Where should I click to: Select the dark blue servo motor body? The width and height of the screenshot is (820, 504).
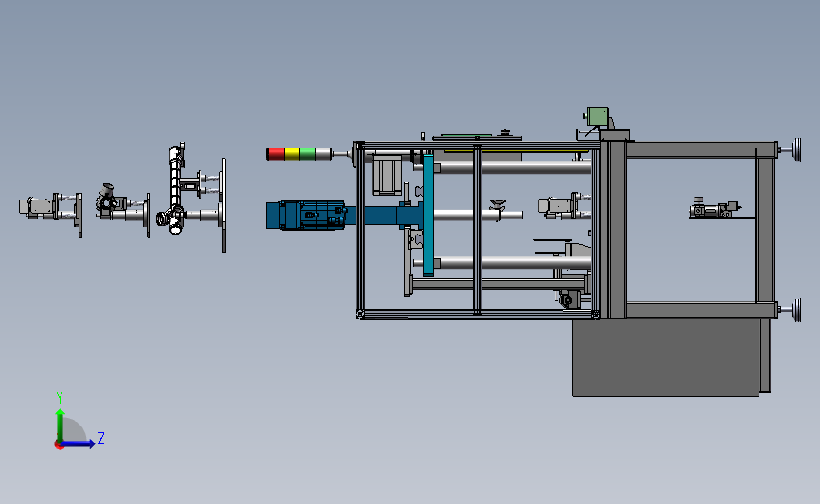coord(305,215)
